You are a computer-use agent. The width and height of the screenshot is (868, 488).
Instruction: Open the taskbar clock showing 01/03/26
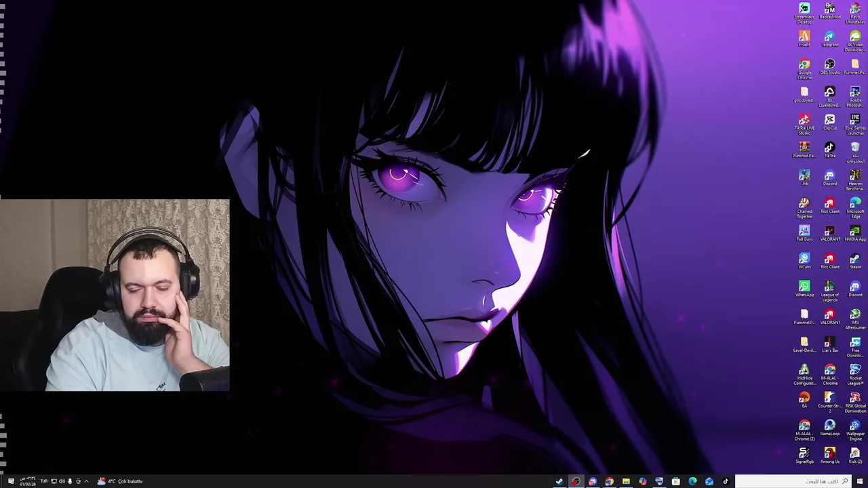(28, 481)
